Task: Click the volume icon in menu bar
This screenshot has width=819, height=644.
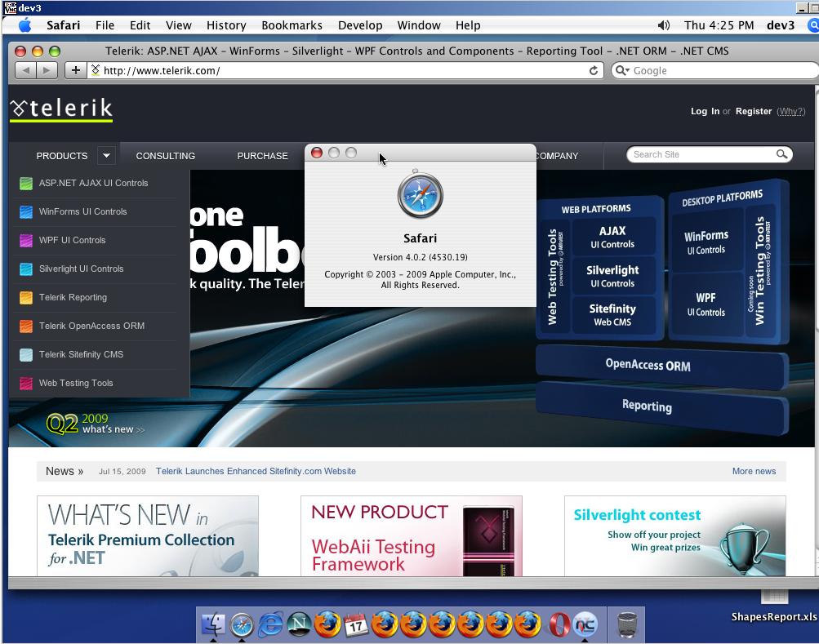Action: [663, 25]
